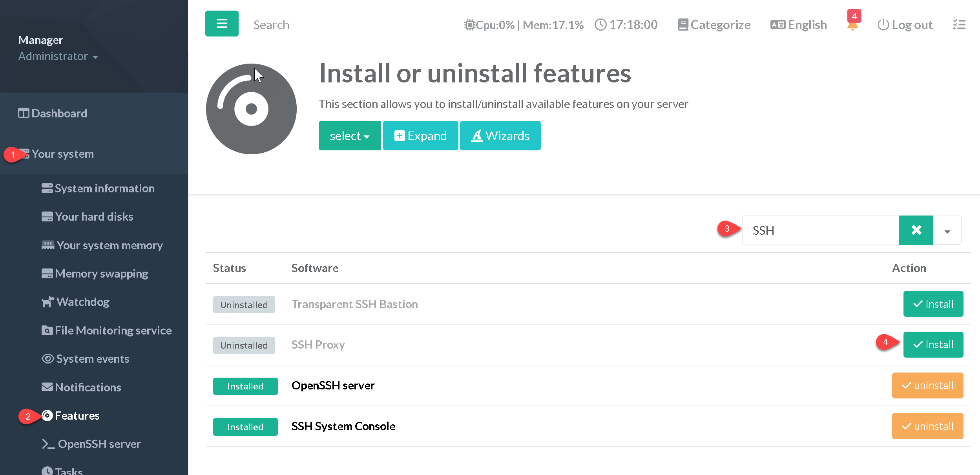Click the Wizards button
980x475 pixels.
coord(500,136)
